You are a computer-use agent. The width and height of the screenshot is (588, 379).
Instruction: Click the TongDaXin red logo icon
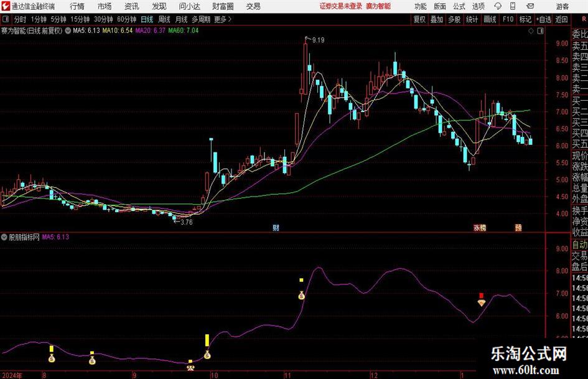[x=6, y=6]
